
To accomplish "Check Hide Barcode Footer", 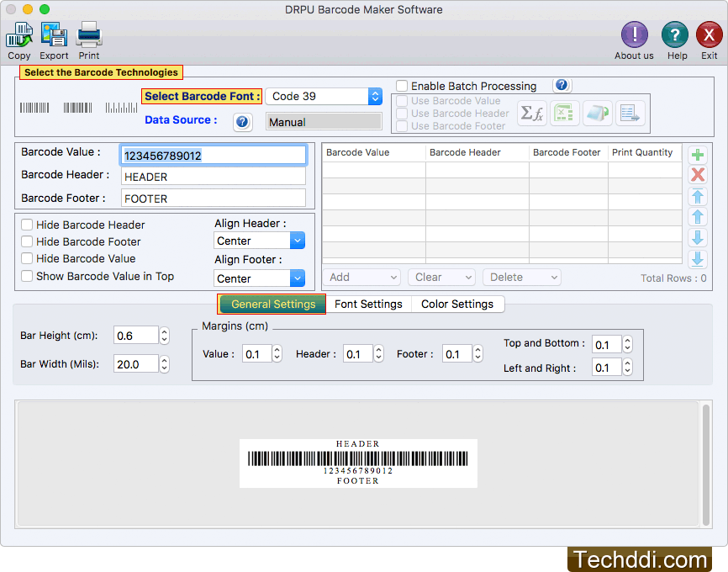I will pyautogui.click(x=27, y=241).
